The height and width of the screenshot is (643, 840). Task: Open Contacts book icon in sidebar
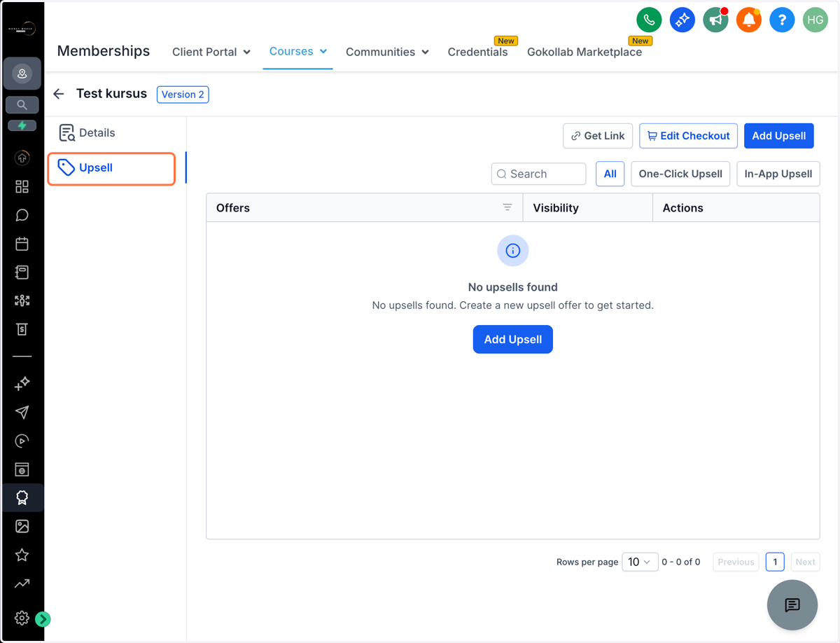(x=22, y=272)
